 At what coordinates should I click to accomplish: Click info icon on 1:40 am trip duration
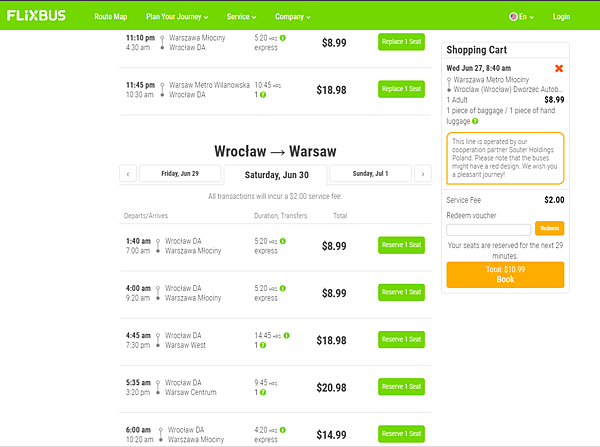point(283,241)
